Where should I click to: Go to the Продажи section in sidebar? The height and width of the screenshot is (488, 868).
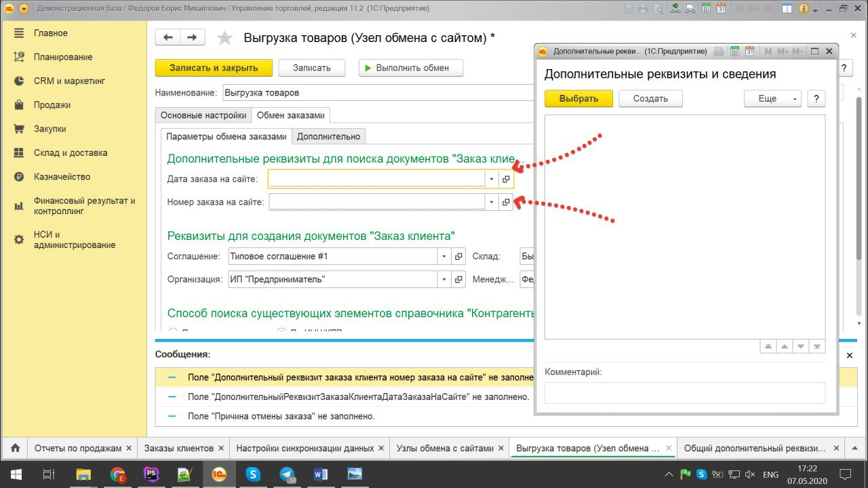(52, 105)
